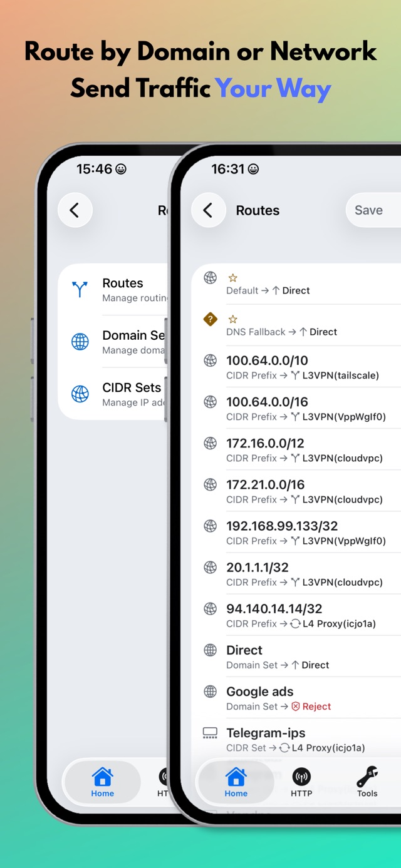Open the 192.168.99.133/32 route
Image resolution: width=401 pixels, height=868 pixels.
296,532
